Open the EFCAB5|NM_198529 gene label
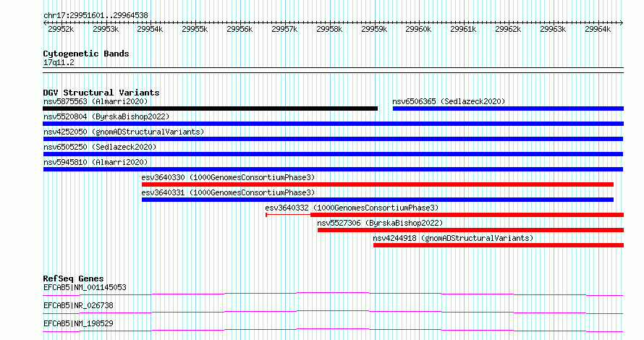Viewport: 644px width, 340px height. [78, 323]
